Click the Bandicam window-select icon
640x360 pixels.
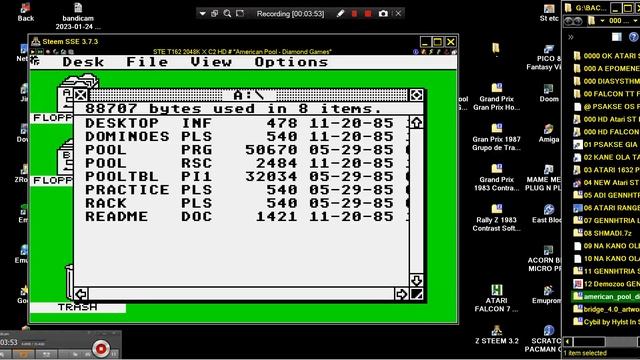[x=215, y=13]
